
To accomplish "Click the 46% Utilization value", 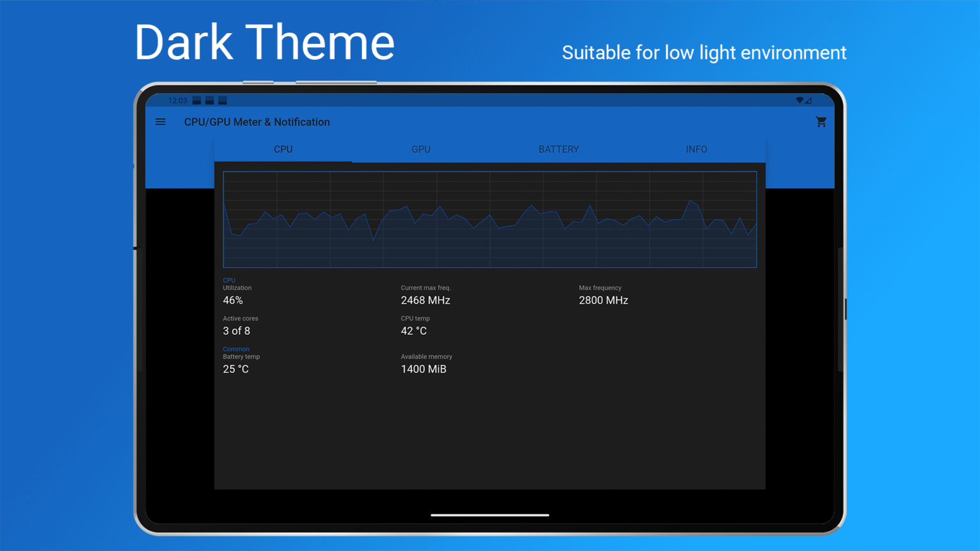I will click(232, 300).
